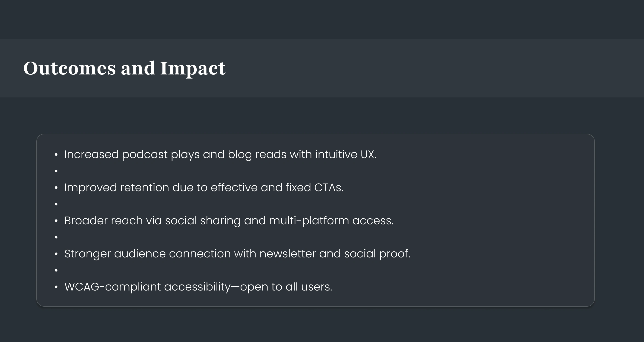Click the word "CTAs." in the retention bullet

[328, 188]
